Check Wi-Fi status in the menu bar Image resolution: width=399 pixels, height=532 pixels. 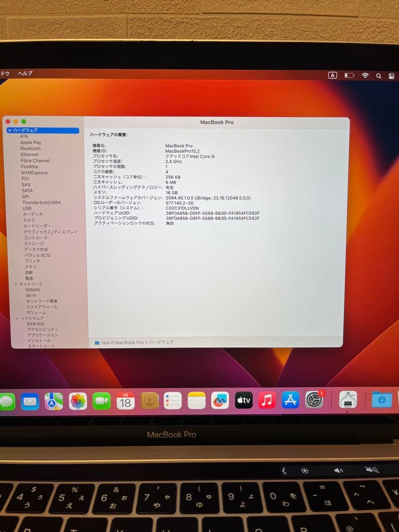[365, 75]
